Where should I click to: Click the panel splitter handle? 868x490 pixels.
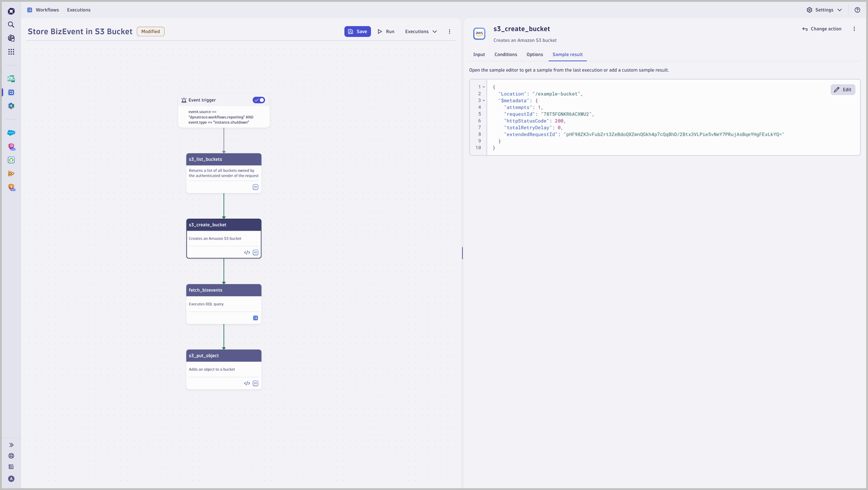(462, 253)
